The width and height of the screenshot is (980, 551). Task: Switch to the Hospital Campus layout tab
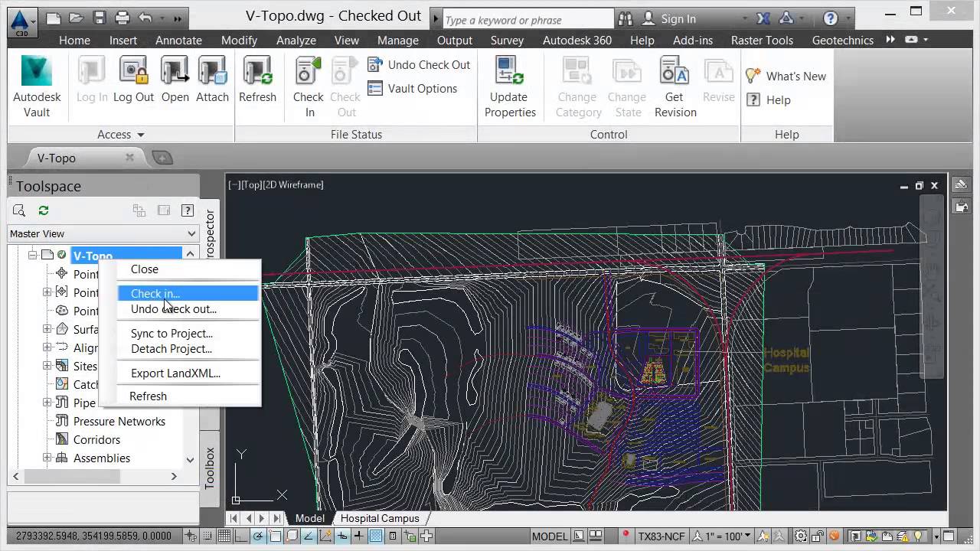(379, 518)
